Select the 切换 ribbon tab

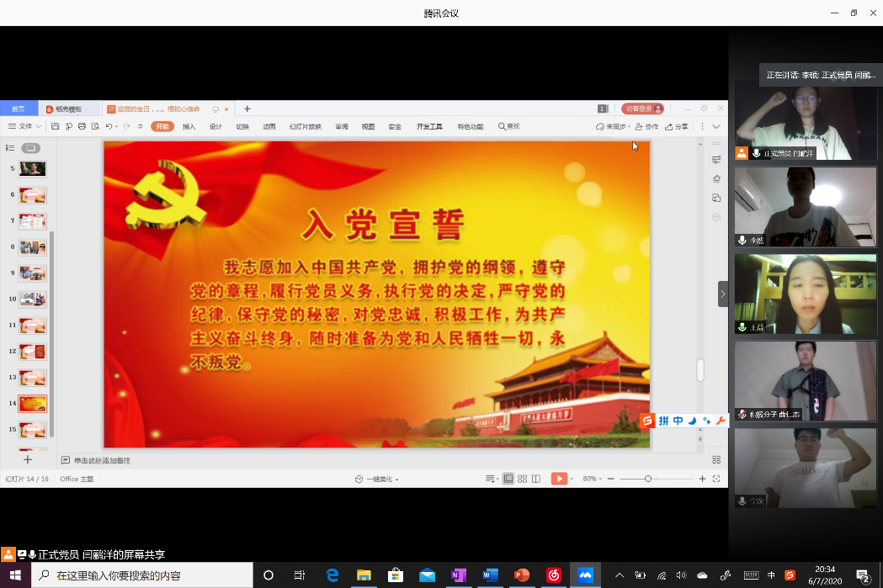pos(242,127)
